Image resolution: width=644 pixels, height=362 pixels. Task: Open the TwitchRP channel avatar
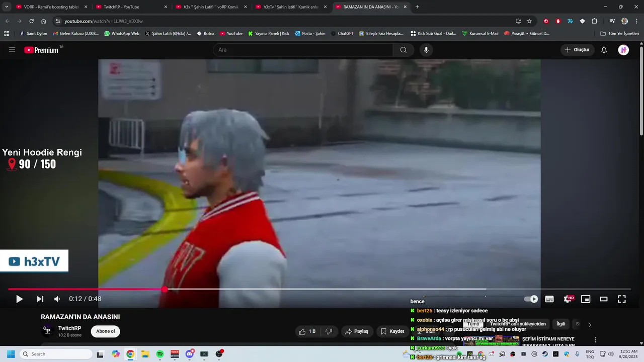tap(48, 331)
